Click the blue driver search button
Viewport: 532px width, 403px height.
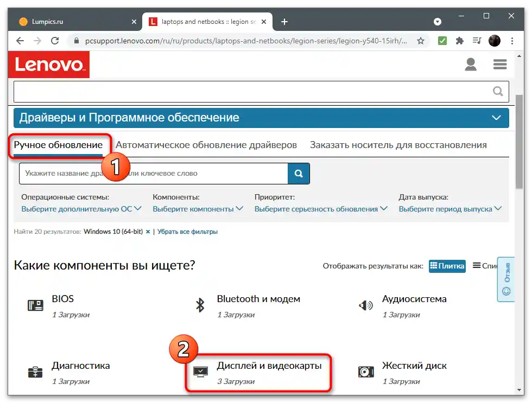[x=299, y=174]
